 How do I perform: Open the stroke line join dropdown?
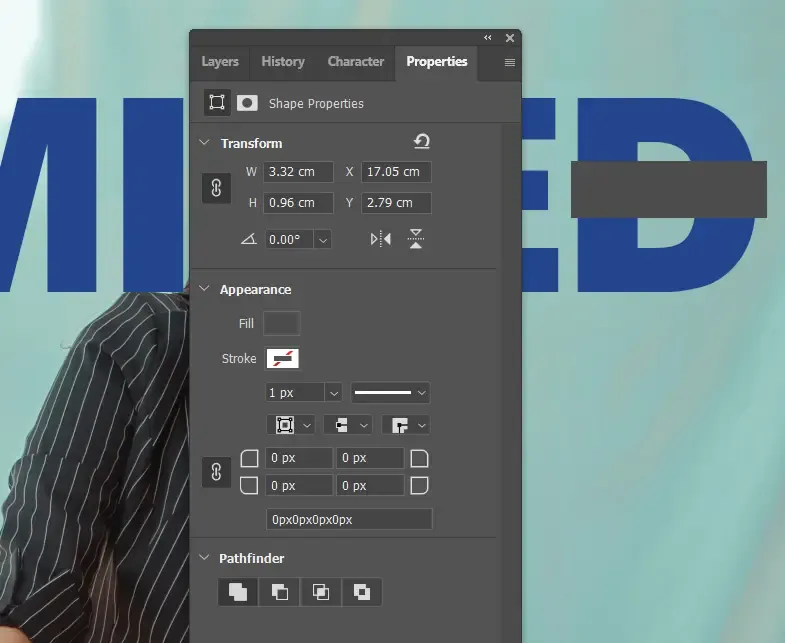(x=406, y=425)
